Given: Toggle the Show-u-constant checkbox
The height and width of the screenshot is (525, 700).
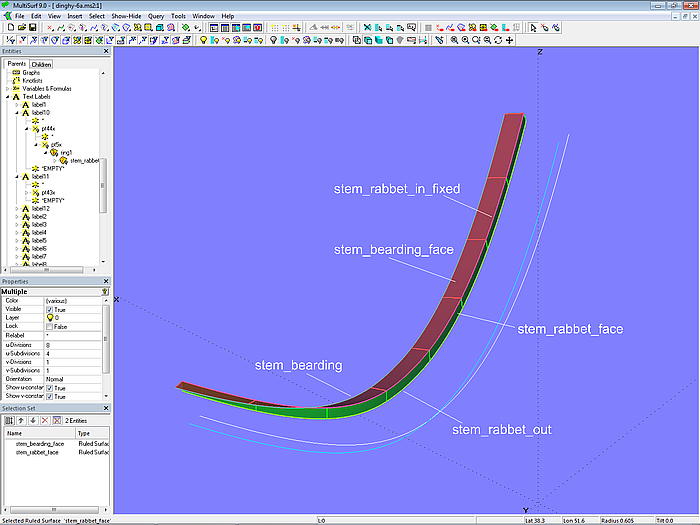Looking at the screenshot, I should [50, 388].
